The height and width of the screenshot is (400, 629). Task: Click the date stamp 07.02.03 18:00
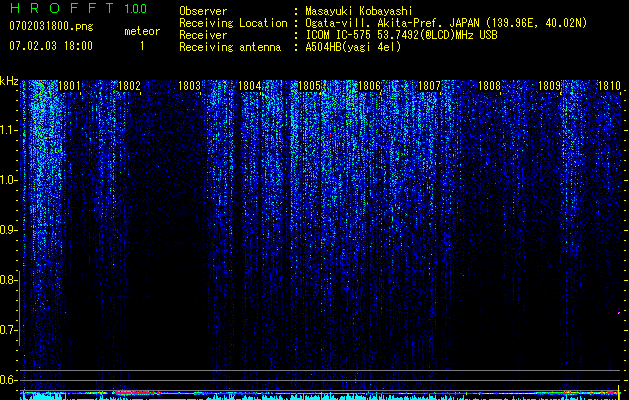[x=51, y=46]
